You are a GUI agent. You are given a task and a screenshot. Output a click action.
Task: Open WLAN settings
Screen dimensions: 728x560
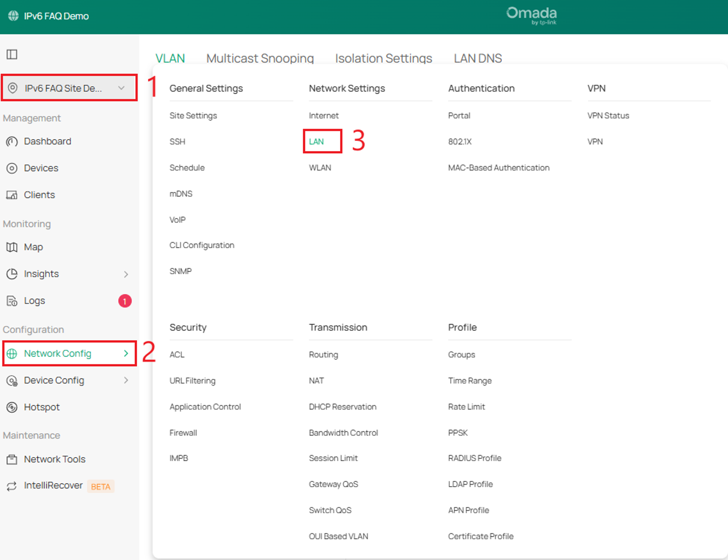click(320, 168)
